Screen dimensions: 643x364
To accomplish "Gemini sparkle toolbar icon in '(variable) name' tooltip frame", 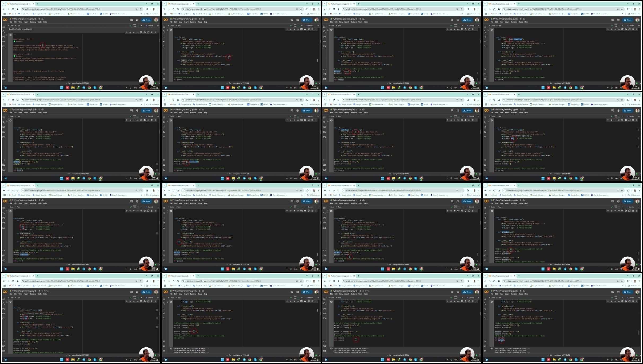I will (134, 301).
